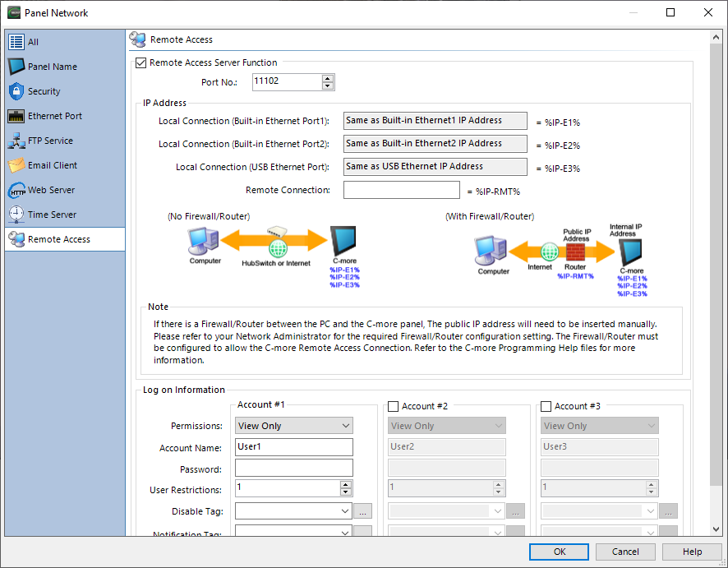Viewport: 728px width, 568px height.
Task: Click the Router firewall icon in diagram
Action: [x=575, y=252]
